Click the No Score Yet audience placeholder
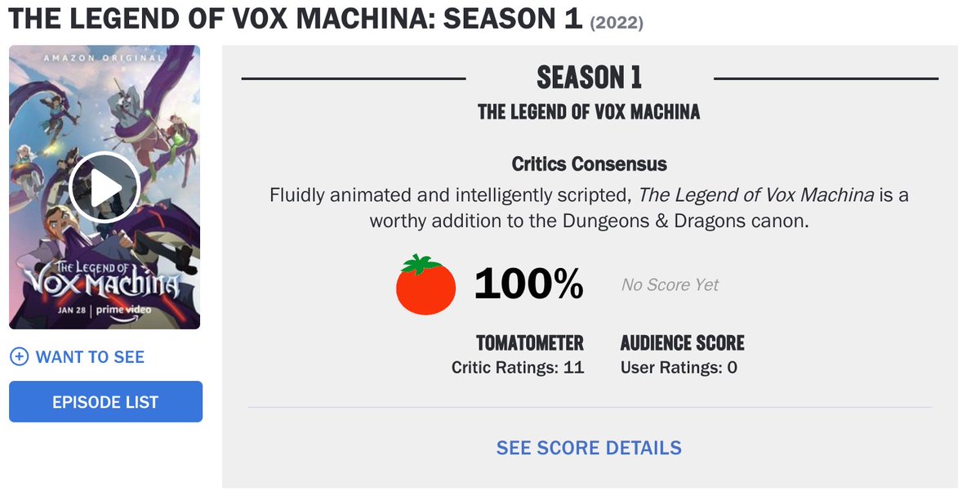 coord(670,284)
